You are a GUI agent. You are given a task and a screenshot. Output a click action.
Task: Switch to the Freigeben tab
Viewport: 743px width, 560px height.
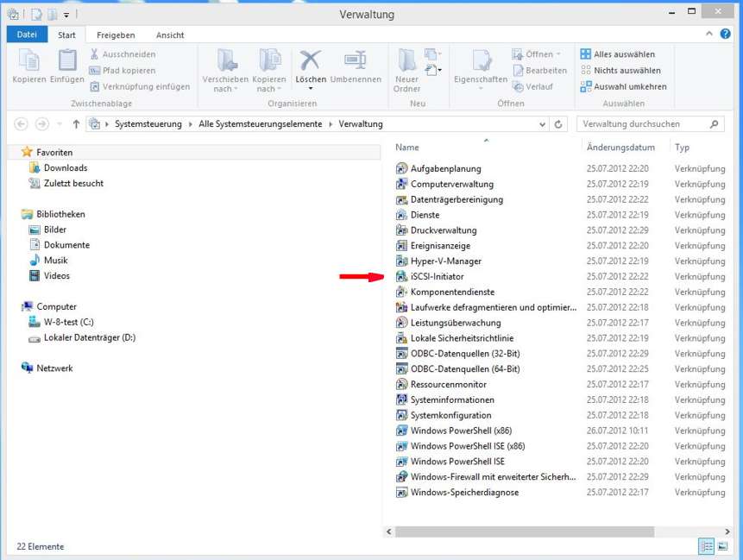point(116,35)
